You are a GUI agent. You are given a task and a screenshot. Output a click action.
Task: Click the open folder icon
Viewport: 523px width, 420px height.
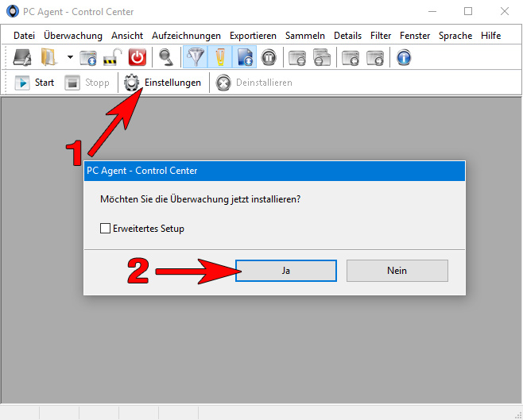[49, 57]
